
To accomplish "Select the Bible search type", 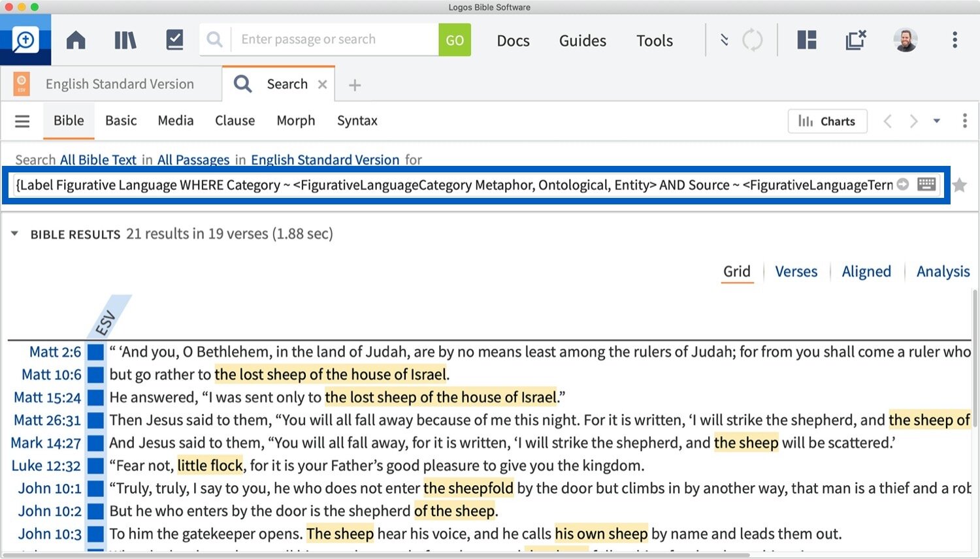I will (x=69, y=121).
